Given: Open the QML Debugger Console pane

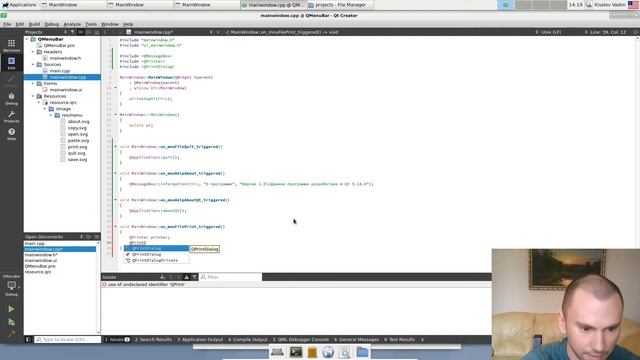Looking at the screenshot, I should coord(300,339).
